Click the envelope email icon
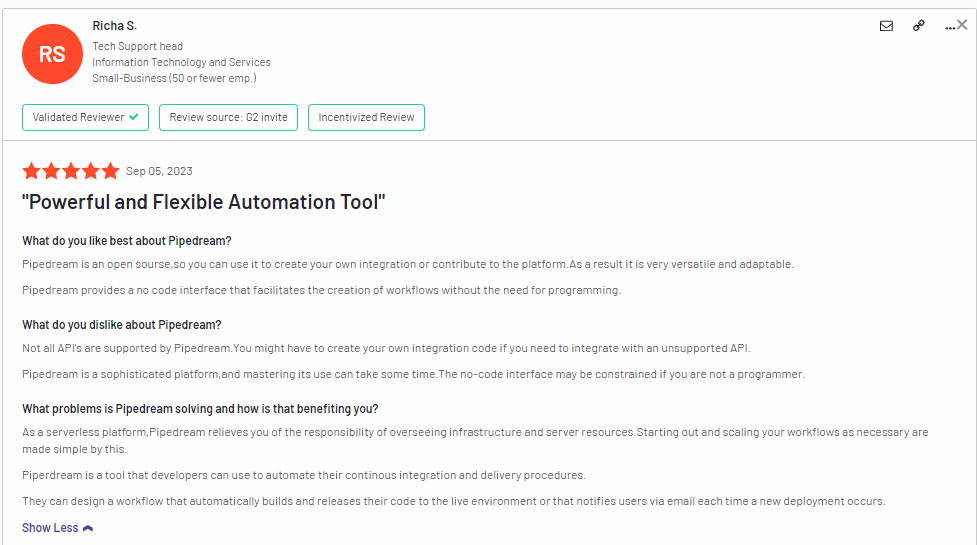Screen dimensions: 977x545 (886, 26)
